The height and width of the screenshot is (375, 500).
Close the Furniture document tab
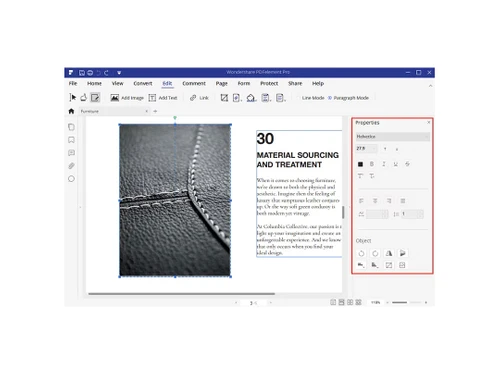[147, 111]
